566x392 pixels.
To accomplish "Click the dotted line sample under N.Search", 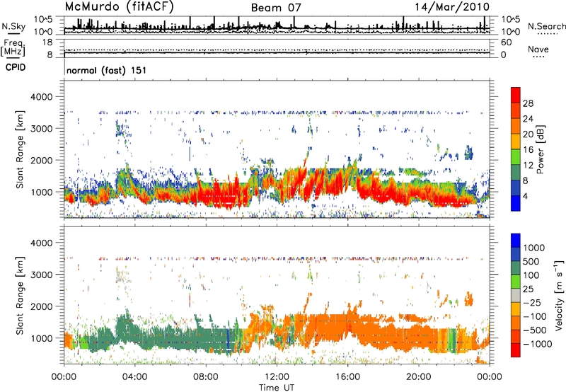I will (547, 34).
